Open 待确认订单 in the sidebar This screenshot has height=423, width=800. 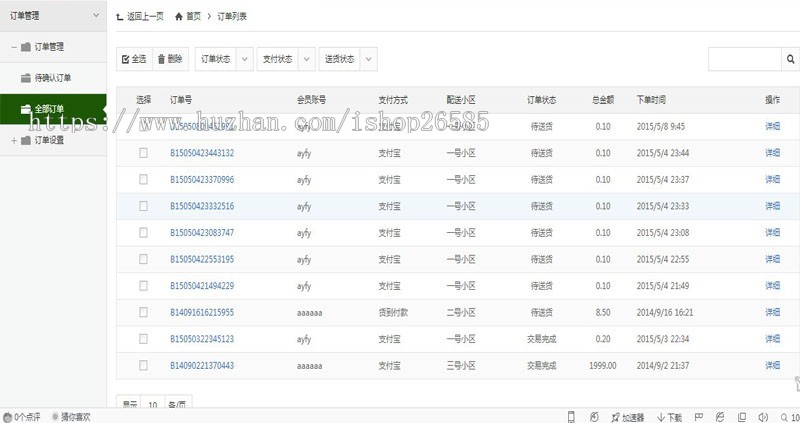pyautogui.click(x=52, y=78)
